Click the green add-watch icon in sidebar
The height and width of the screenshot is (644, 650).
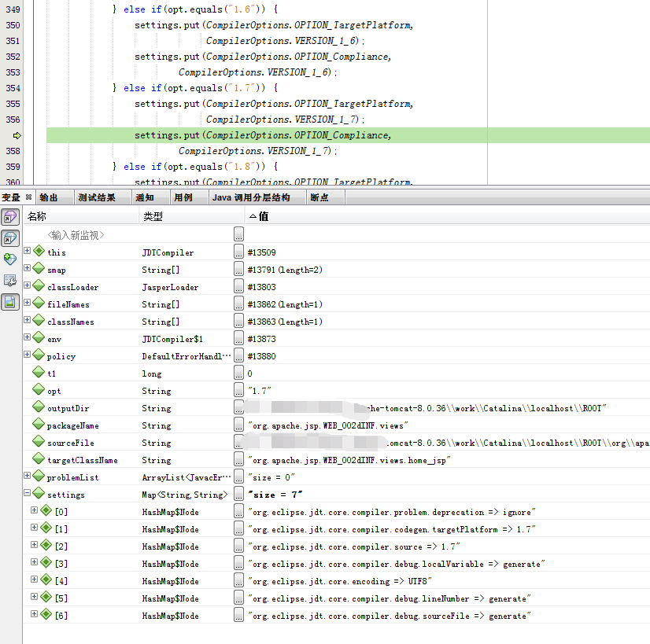(10, 259)
